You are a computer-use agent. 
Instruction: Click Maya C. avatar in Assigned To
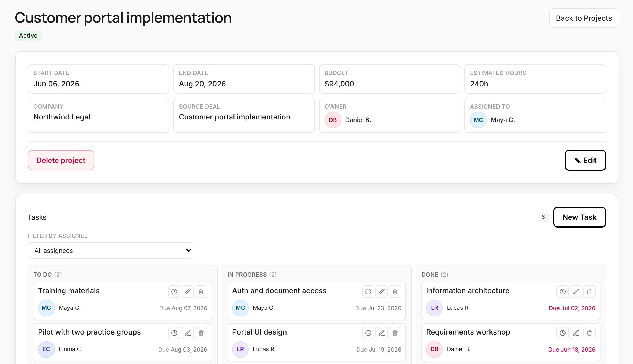coord(478,120)
